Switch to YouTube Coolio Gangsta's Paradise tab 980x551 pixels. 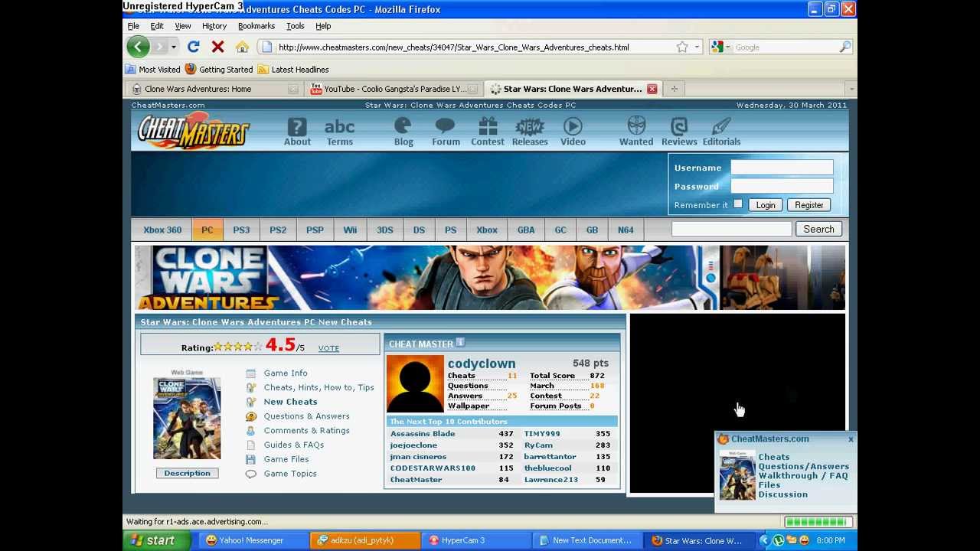[x=394, y=89]
